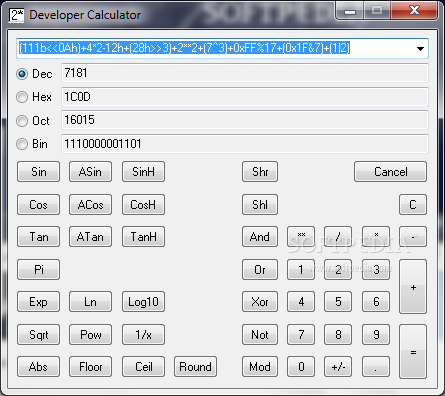This screenshot has width=445, height=396.
Task: Click the Or bitwise button
Action: [x=260, y=269]
